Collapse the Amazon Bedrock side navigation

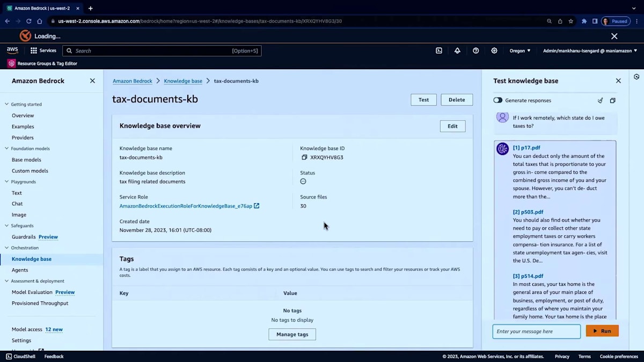pyautogui.click(x=92, y=81)
